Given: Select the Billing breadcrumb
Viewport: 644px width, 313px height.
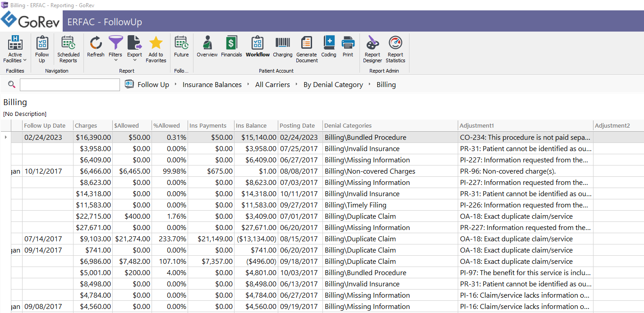Looking at the screenshot, I should pyautogui.click(x=386, y=84).
